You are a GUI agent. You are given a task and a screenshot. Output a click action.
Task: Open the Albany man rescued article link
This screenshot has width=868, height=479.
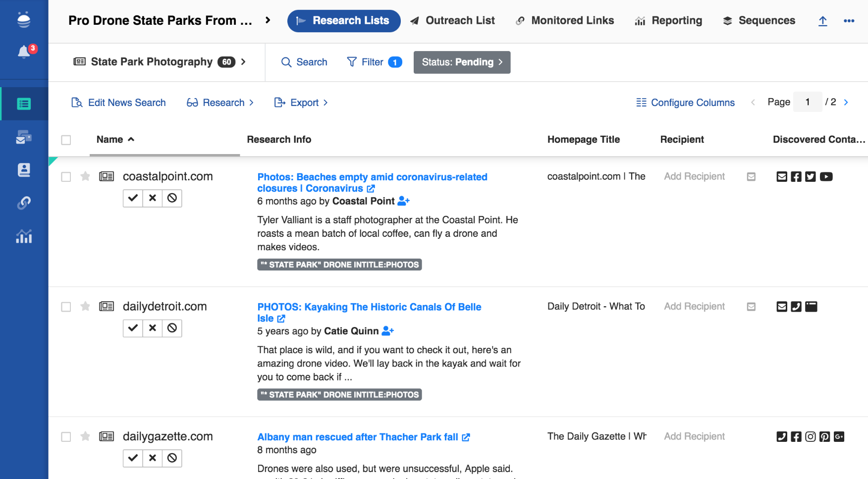[x=363, y=437]
